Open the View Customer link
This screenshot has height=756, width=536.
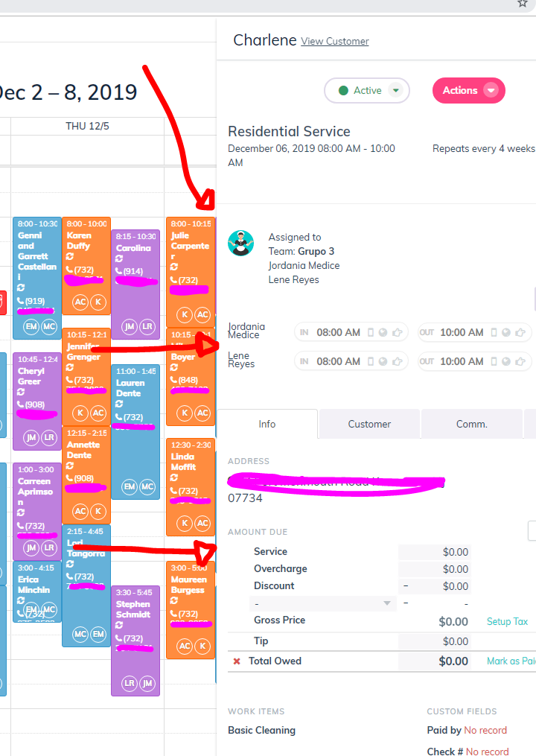(x=335, y=42)
